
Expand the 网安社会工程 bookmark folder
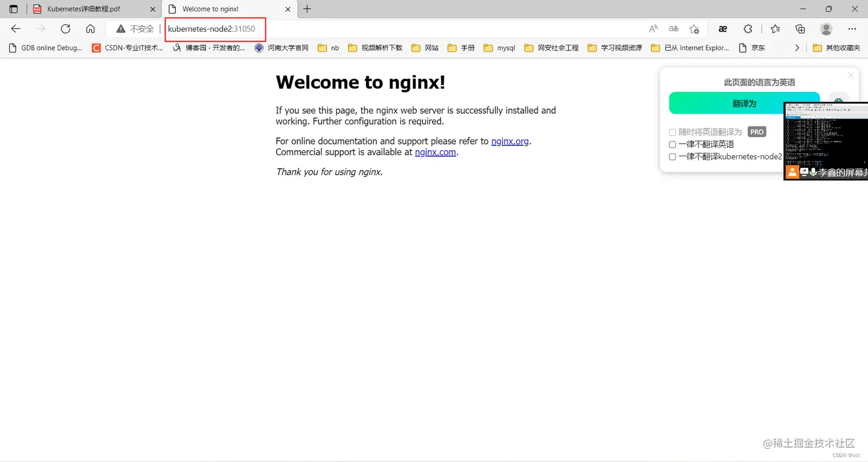551,48
